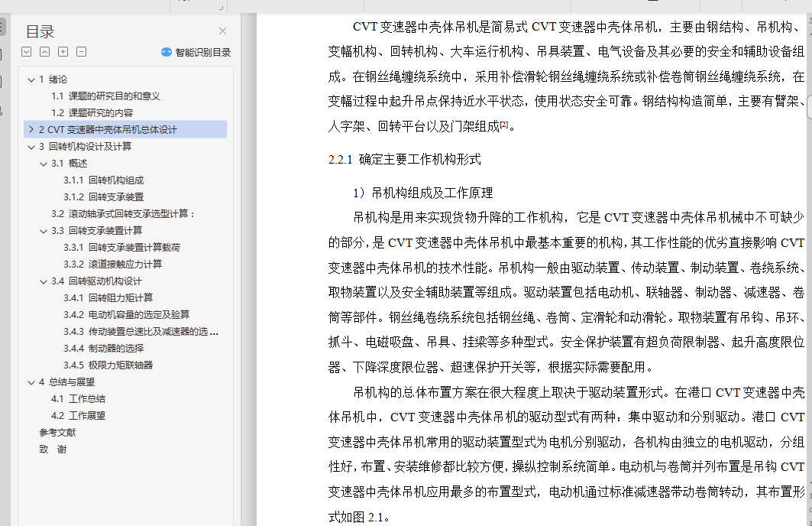
Task: Select 2 CVT 变速器中壳体吊机总体设计 heading
Action: coord(108,129)
